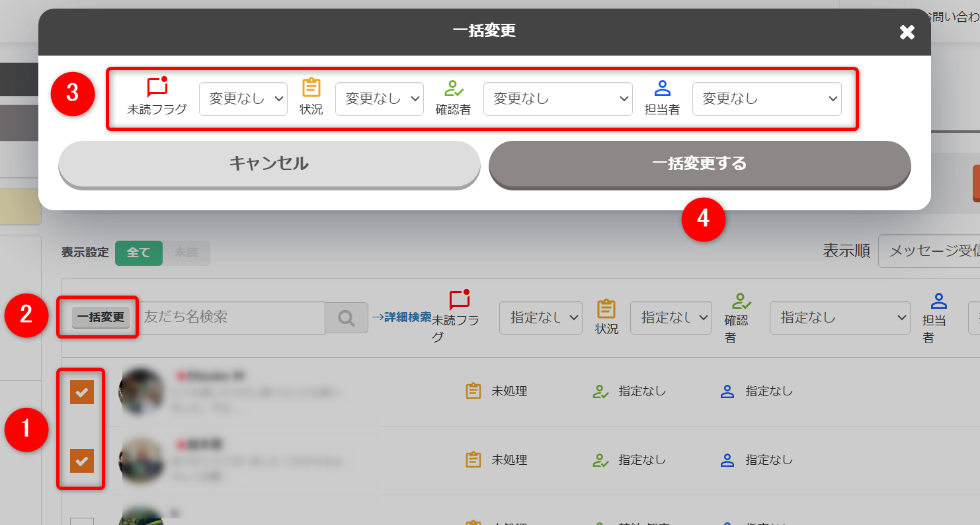Click second row assignee 指定なし text
Screen dimensions: 980x525
coord(769,460)
